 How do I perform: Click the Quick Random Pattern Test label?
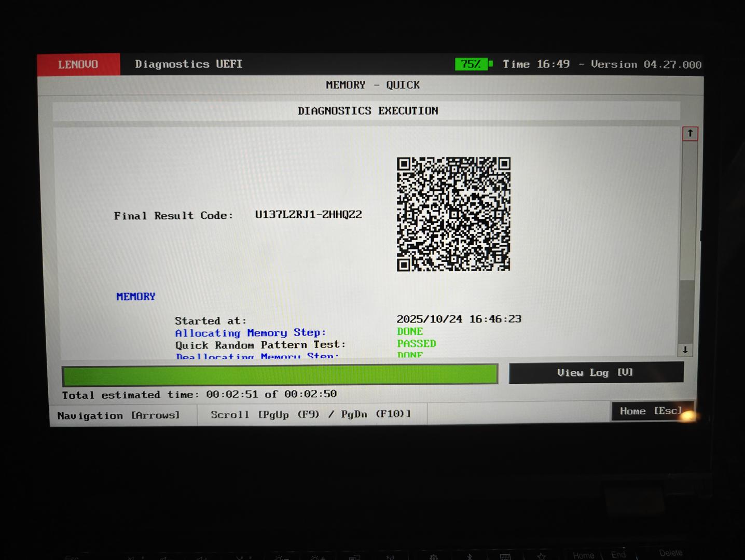click(x=260, y=345)
